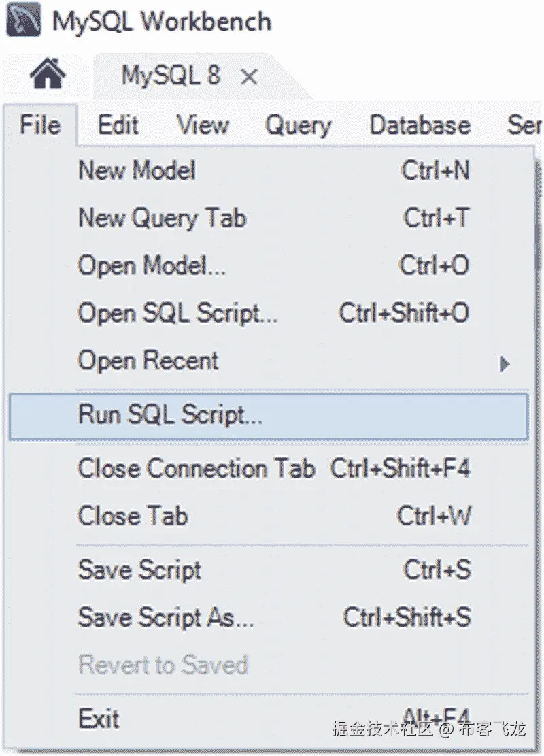Save the script with Save Script

coord(139,571)
